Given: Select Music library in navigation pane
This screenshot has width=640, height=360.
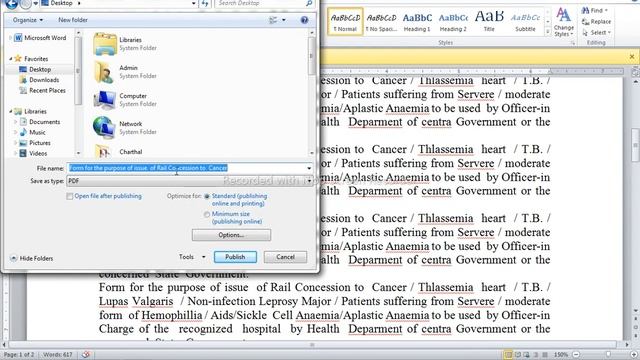Looking at the screenshot, I should coord(33,132).
